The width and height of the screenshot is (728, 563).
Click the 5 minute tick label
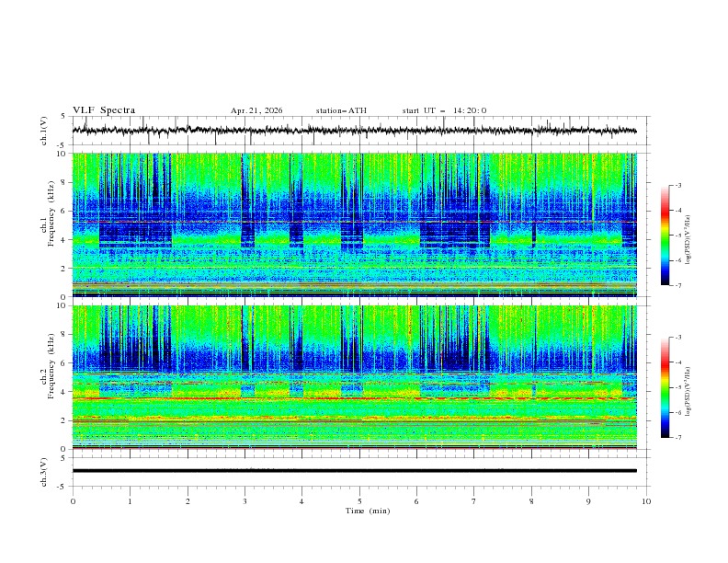click(x=359, y=501)
